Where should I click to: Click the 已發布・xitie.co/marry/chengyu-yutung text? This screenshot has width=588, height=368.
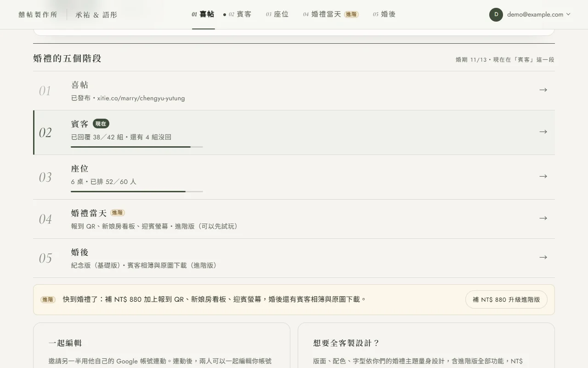(x=128, y=98)
